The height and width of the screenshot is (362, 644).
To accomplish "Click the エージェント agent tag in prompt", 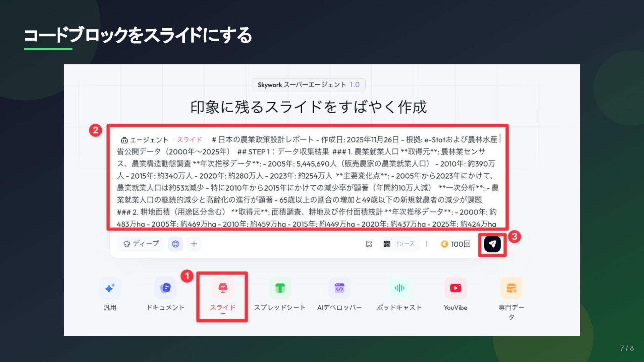I will click(145, 140).
